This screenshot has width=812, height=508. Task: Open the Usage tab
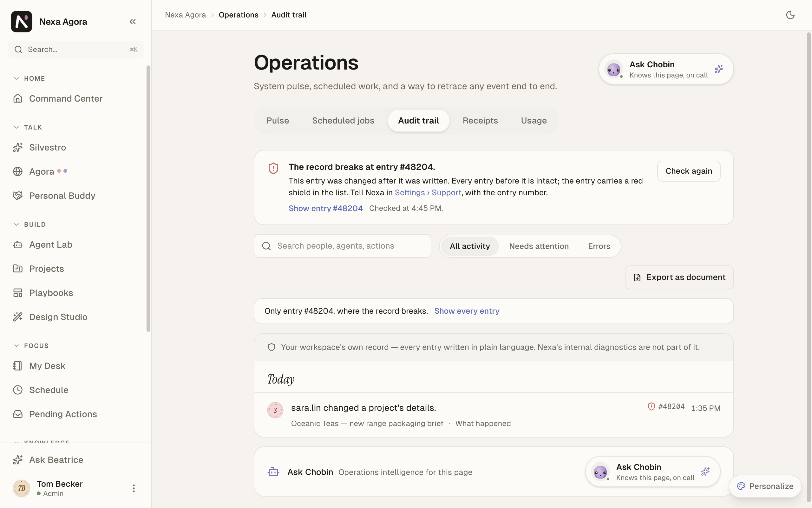(534, 121)
